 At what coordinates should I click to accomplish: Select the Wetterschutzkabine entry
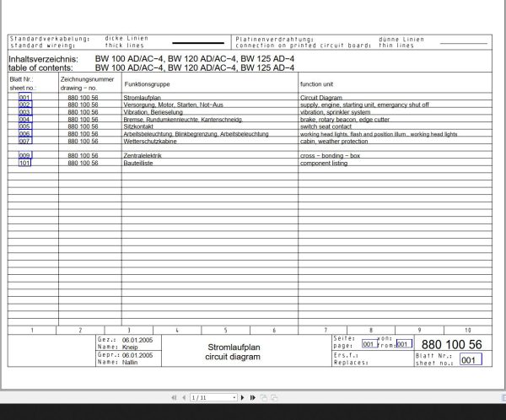(x=150, y=141)
